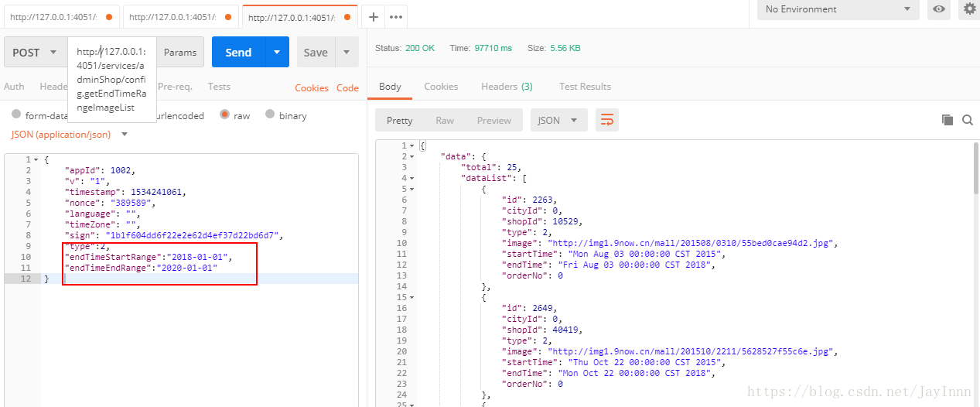980x407 pixels.
Task: Click into the request URL field
Action: point(113,80)
